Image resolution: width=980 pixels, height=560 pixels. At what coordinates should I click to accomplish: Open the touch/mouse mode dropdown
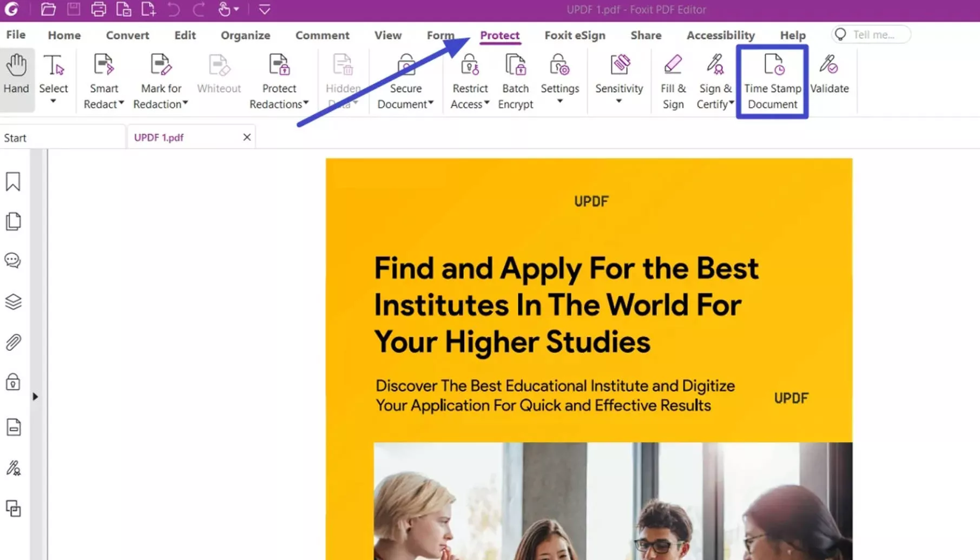pos(228,9)
